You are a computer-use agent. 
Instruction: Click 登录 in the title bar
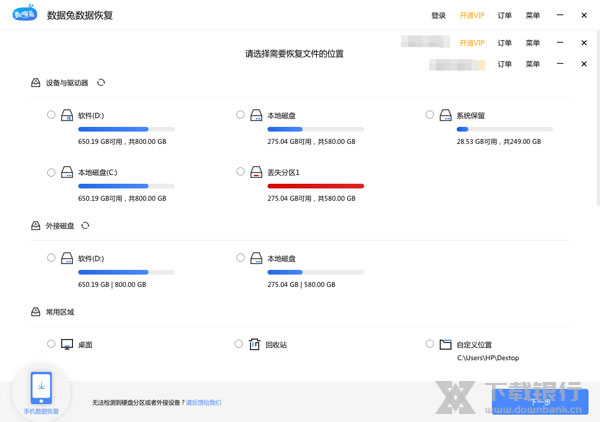pyautogui.click(x=439, y=15)
